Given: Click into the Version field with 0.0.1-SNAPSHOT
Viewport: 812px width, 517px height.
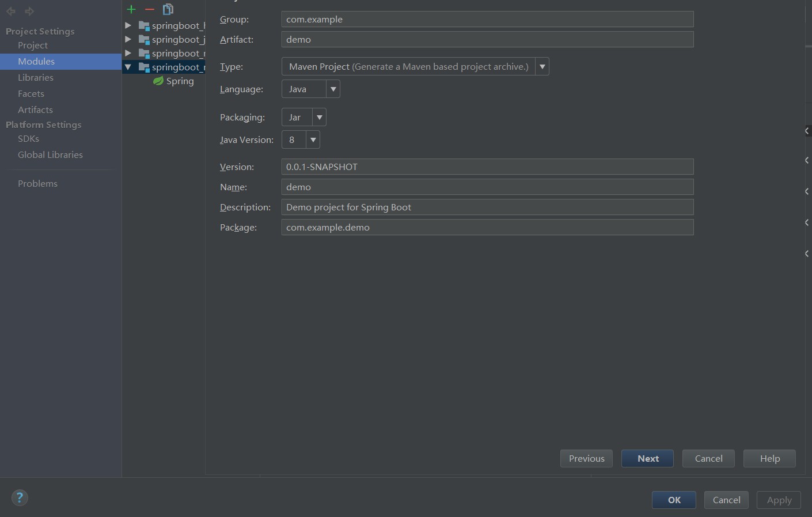Looking at the screenshot, I should point(487,167).
